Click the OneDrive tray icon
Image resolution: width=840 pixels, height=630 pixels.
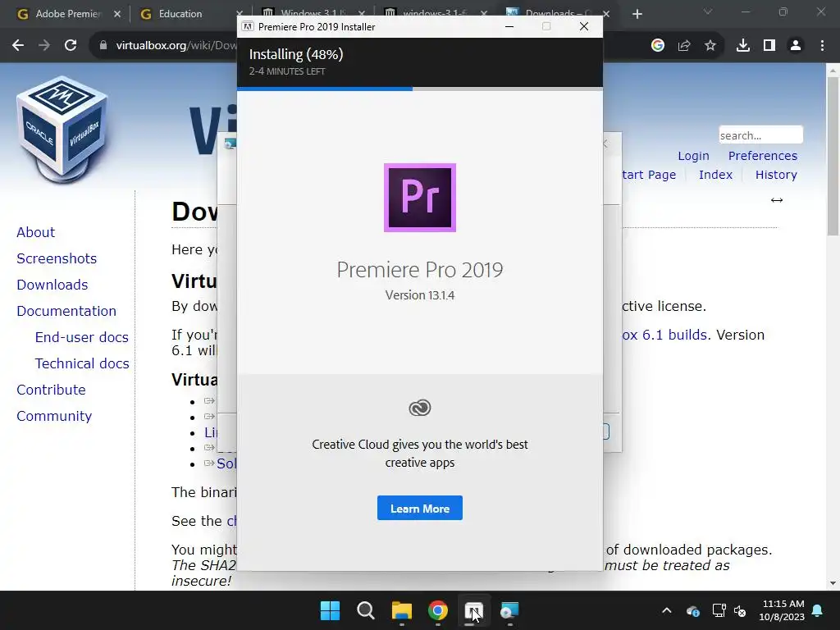click(692, 610)
